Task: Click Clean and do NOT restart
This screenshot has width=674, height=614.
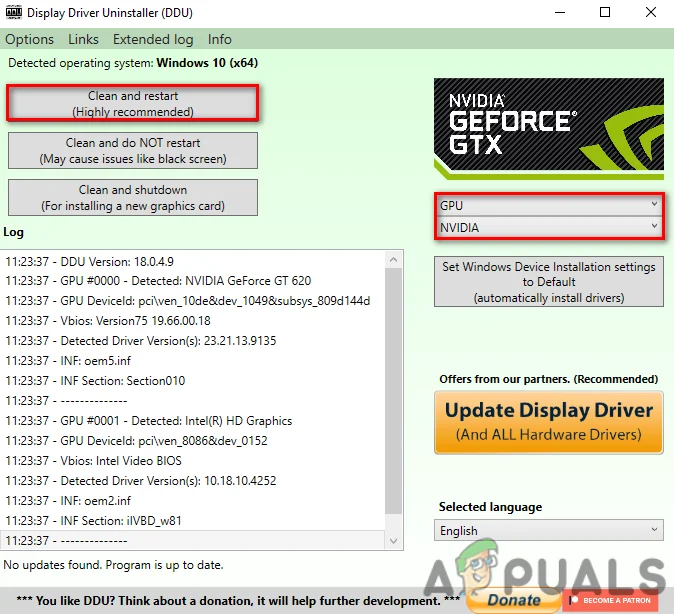Action: pos(133,151)
